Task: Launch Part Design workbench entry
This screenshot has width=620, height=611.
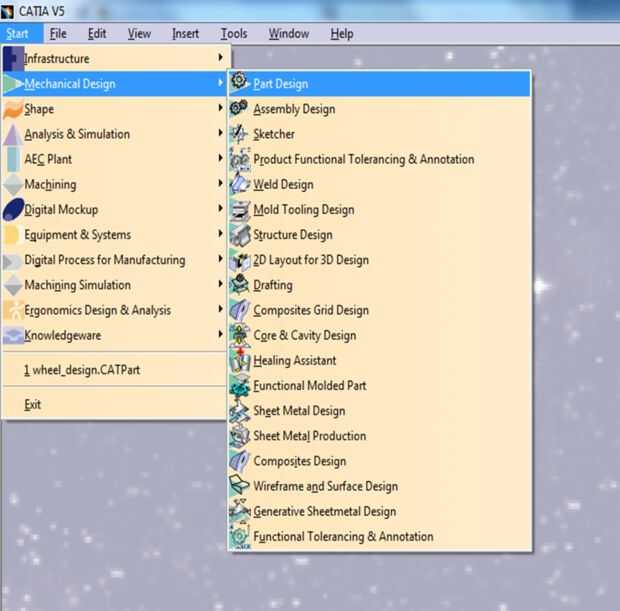Action: pos(380,84)
